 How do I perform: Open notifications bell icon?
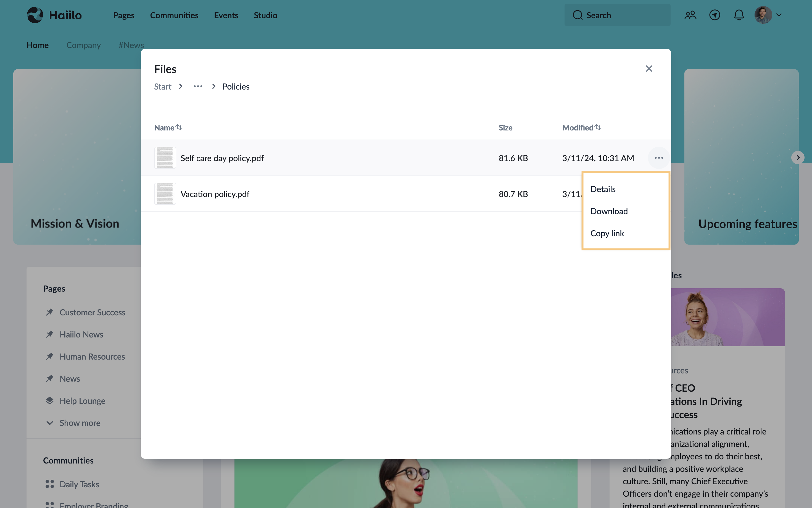tap(739, 15)
